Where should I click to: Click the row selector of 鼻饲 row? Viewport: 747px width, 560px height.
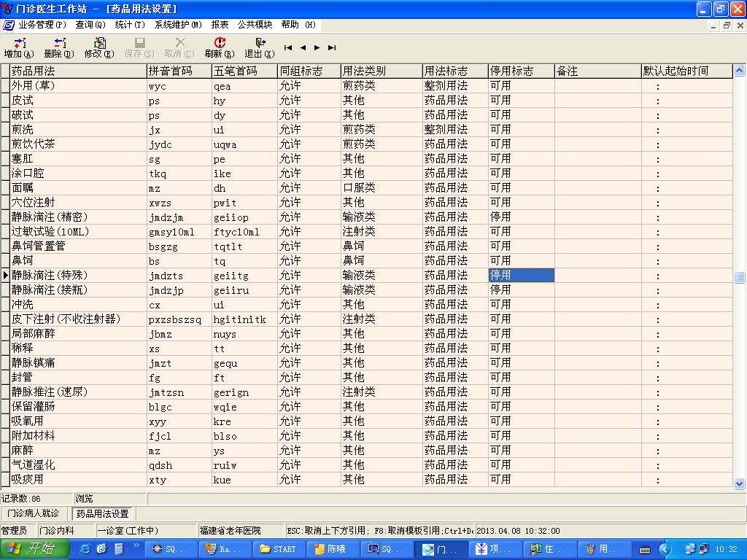[5, 260]
